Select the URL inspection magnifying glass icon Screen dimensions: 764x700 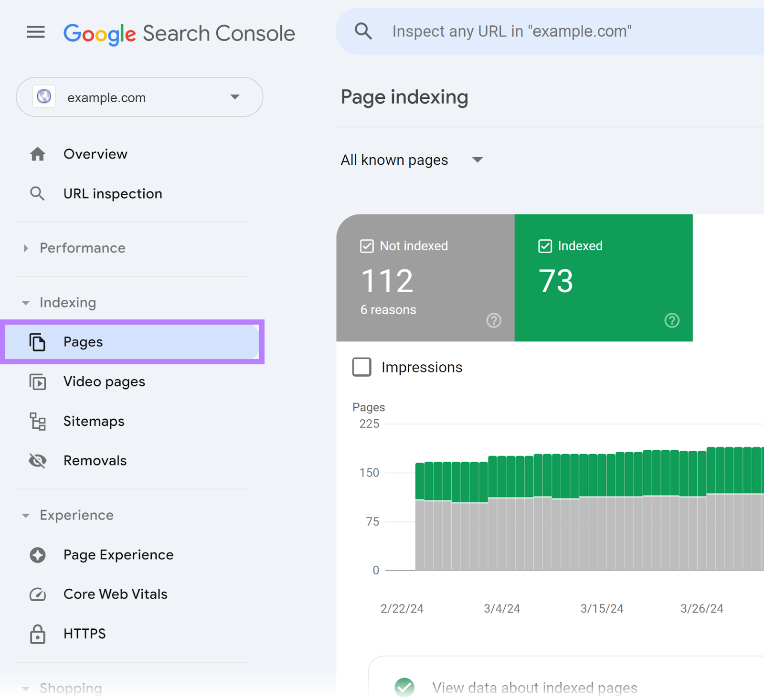(x=37, y=193)
